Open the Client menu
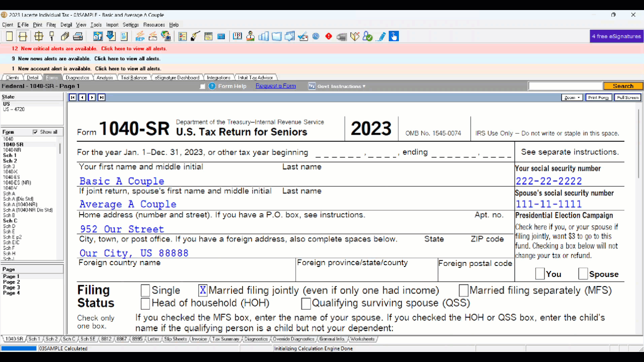 click(x=8, y=25)
